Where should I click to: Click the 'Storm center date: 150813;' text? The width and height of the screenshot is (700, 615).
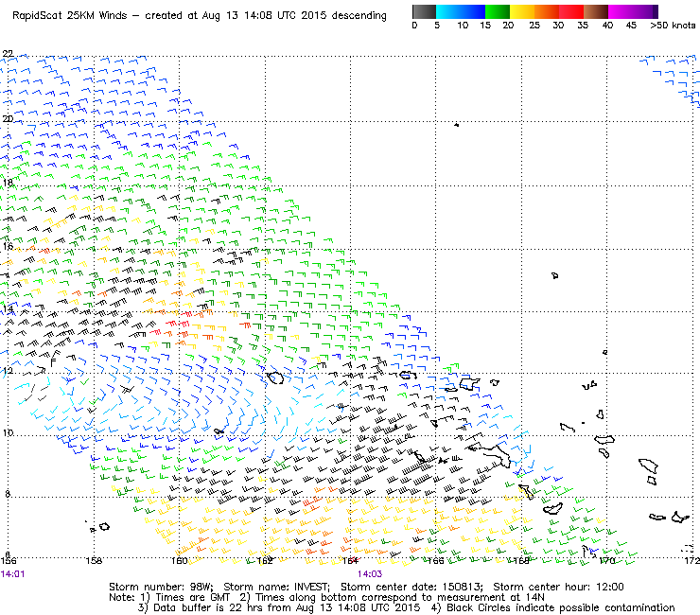coord(411,587)
